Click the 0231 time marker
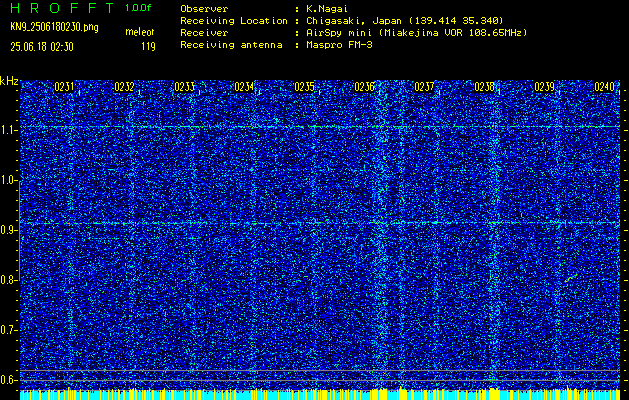Viewport: 629px width, 400px height. point(64,87)
